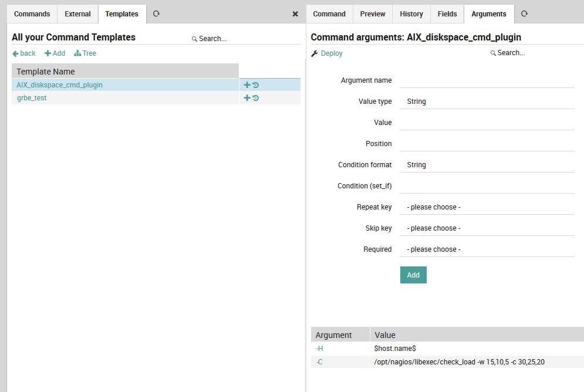Go back using the back arrow link
Viewport: 584px width, 392px height.
coord(24,53)
